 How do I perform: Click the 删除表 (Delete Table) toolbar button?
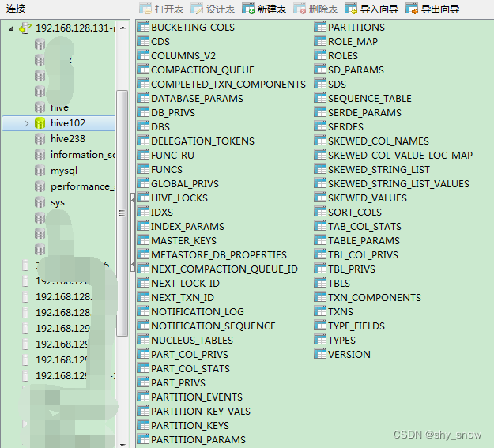tap(315, 9)
